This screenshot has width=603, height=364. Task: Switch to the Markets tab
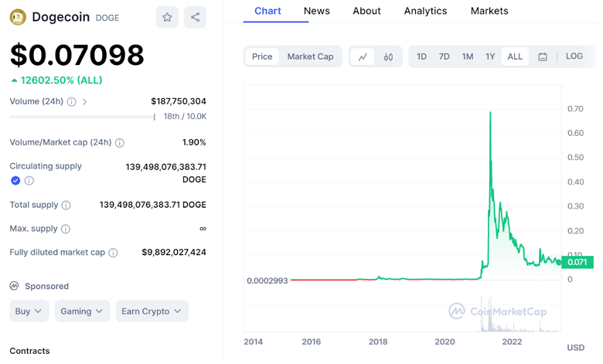489,11
